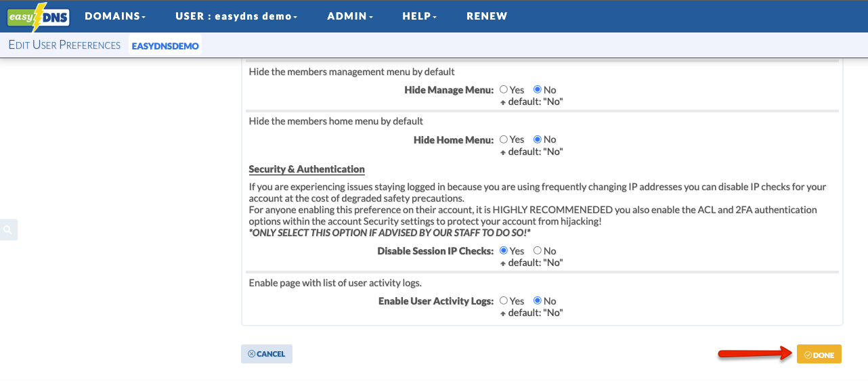Select the EASYDNSDEMO tab
This screenshot has height=381, width=868.
tap(165, 46)
